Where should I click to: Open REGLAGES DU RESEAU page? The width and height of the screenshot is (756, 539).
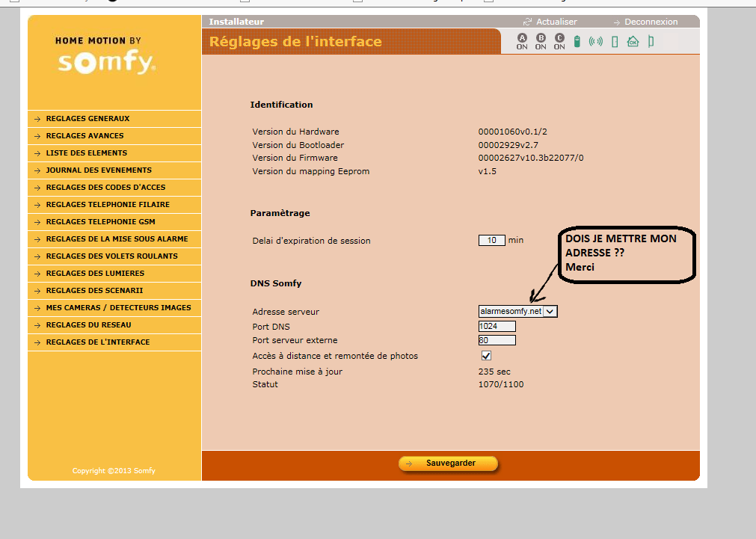click(x=88, y=325)
